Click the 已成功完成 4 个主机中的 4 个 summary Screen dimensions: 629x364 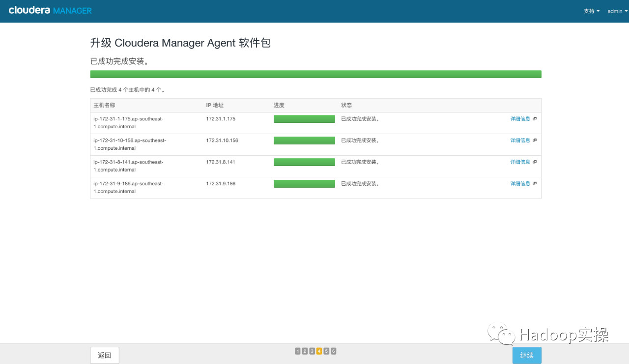coord(128,90)
